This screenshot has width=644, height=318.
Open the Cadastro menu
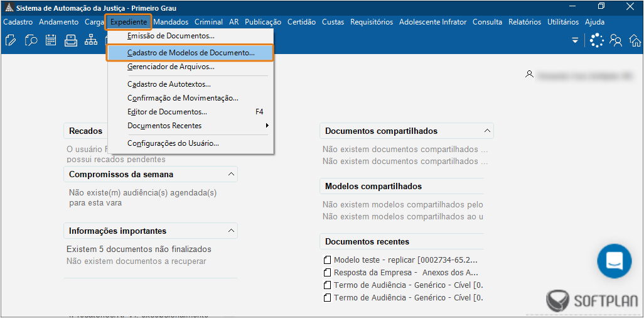18,22
